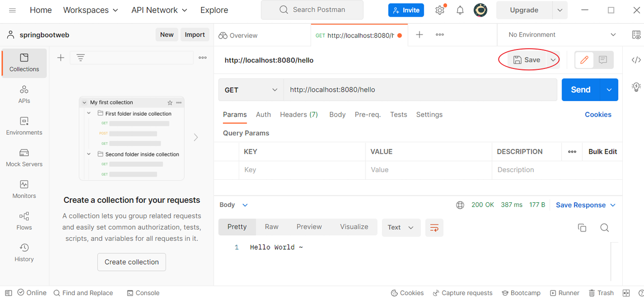
Task: Click the New button
Action: (167, 35)
